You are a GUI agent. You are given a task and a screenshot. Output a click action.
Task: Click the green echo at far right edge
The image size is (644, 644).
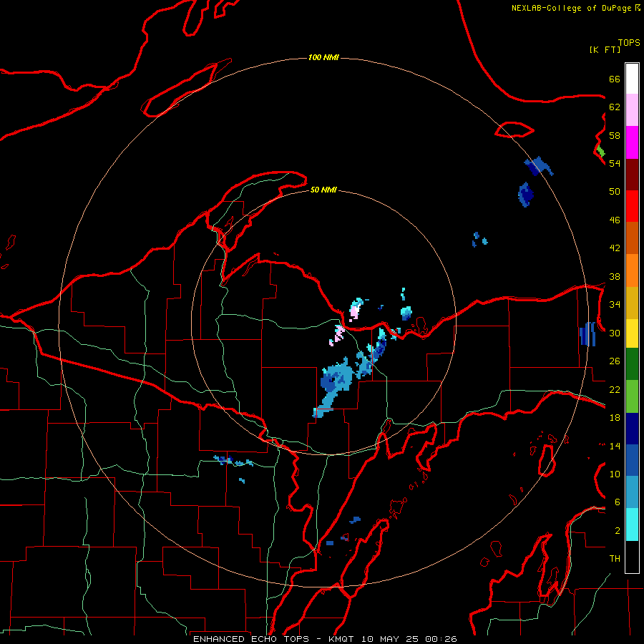click(x=601, y=151)
